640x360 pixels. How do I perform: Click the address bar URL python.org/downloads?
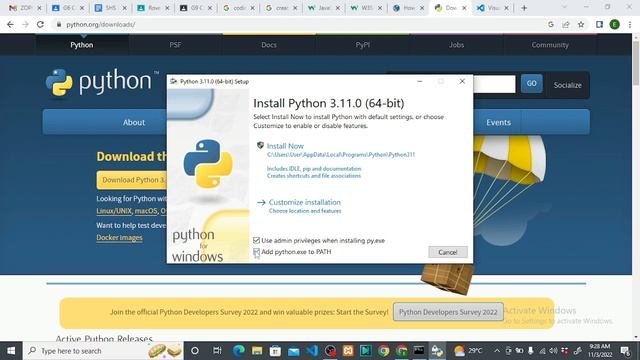coord(100,24)
